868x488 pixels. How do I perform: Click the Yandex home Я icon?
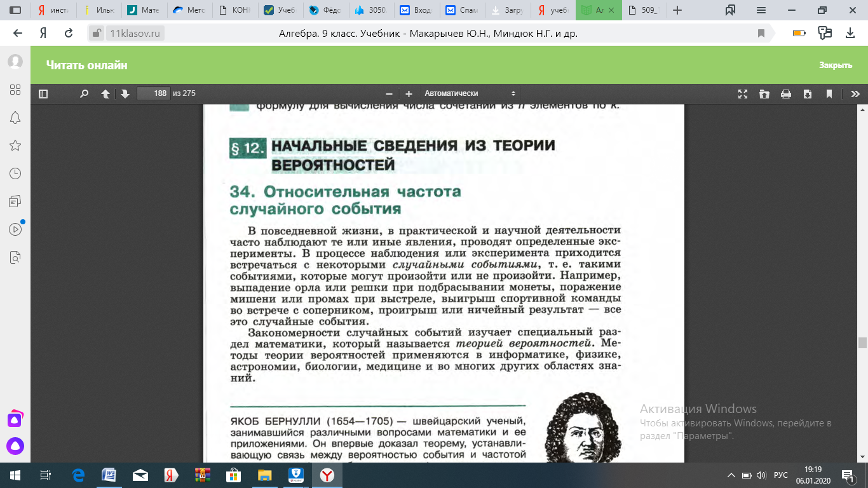click(x=43, y=34)
